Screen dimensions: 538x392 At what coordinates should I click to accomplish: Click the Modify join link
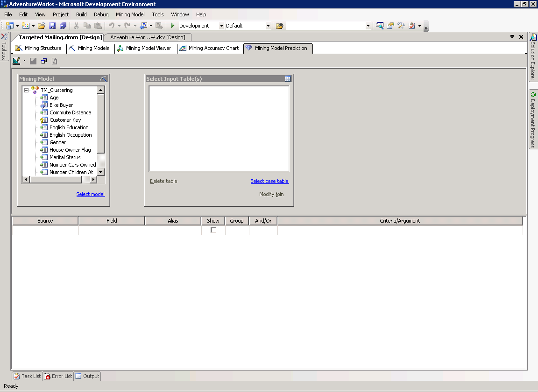click(x=271, y=194)
